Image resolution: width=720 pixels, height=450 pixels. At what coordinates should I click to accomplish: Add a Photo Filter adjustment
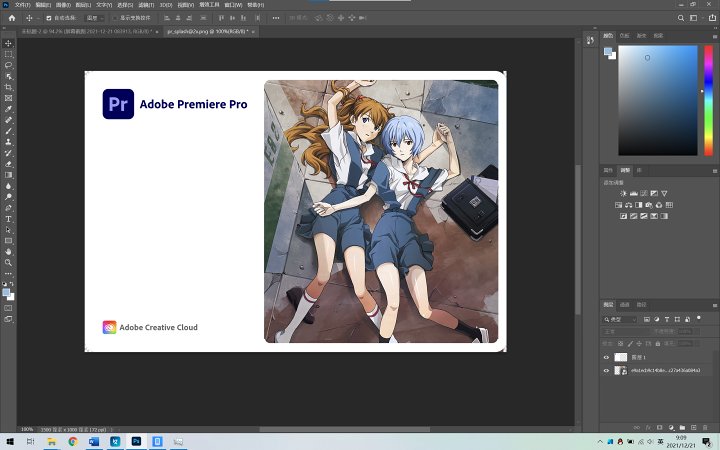[649, 205]
